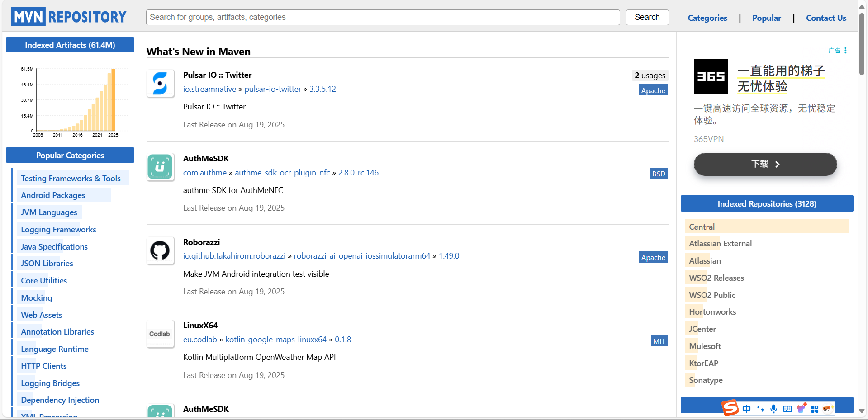Click Apache license badge for Pulsar IO
The width and height of the screenshot is (868, 420).
pyautogui.click(x=653, y=90)
